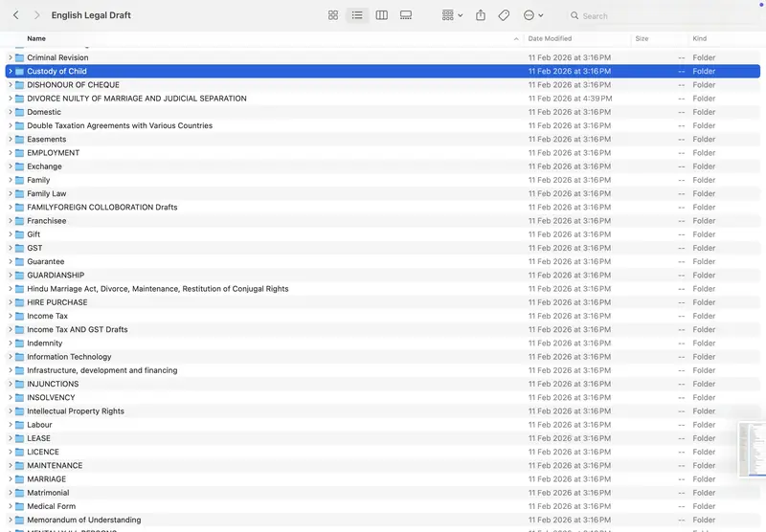The width and height of the screenshot is (766, 532).
Task: Select the MAINTENANCE folder icon
Action: pos(19,466)
